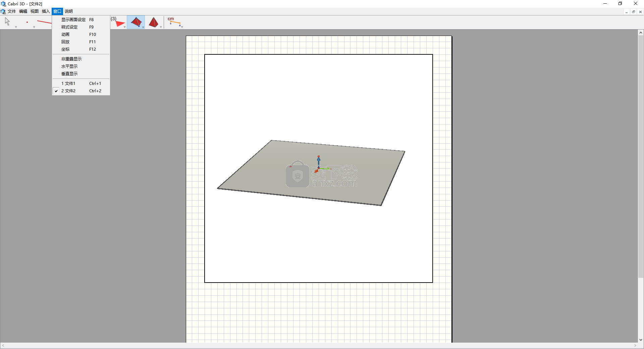Click the horizontal scrollbar right arrow
The image size is (644, 349).
point(635,346)
